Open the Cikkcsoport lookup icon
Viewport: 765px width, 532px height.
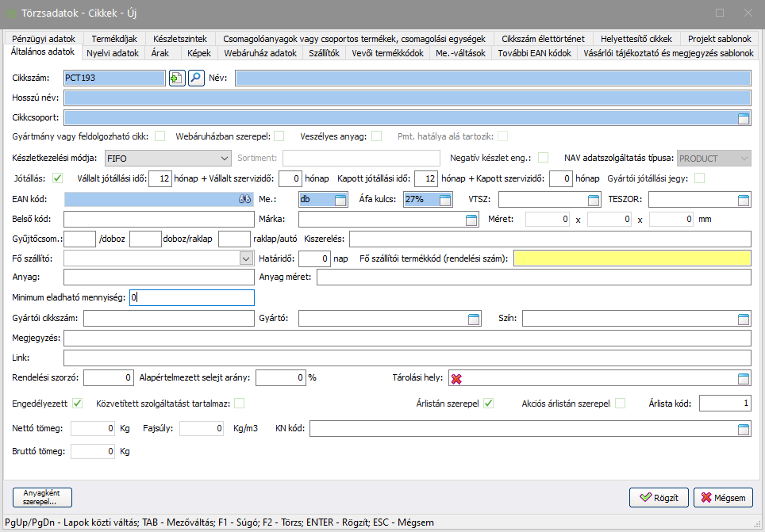743,118
